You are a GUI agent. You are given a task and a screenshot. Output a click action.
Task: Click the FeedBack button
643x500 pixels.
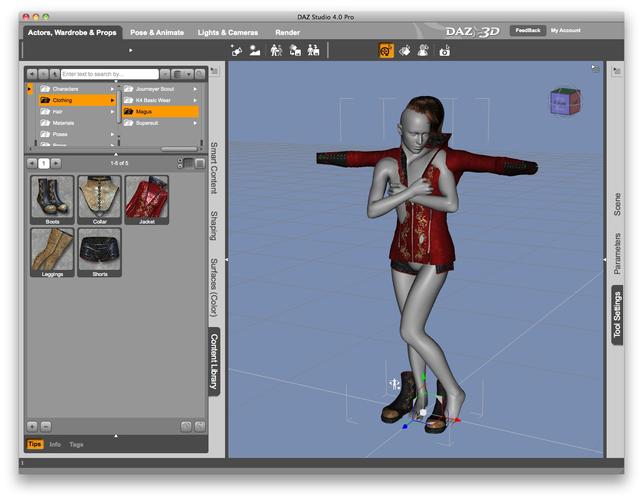point(528,30)
